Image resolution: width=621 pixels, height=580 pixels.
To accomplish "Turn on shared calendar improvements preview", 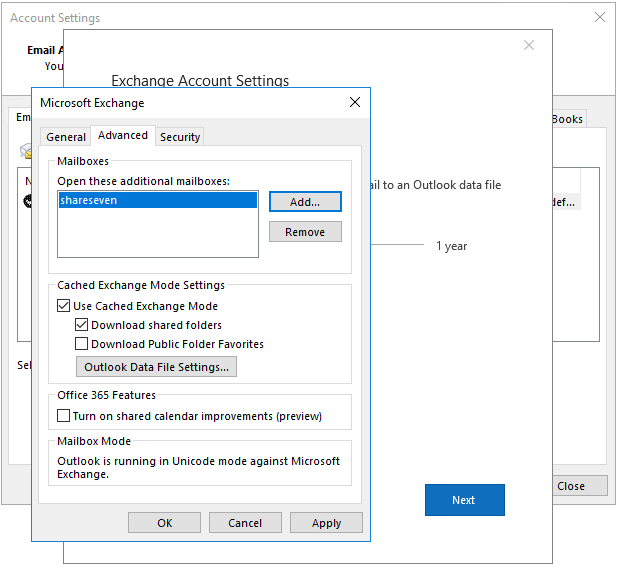I will tap(63, 416).
